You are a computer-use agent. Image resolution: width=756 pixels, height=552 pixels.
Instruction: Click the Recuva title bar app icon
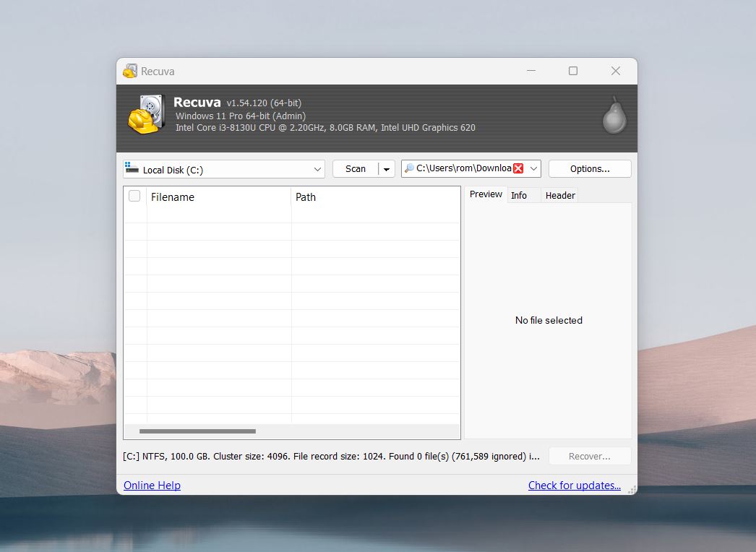click(129, 71)
